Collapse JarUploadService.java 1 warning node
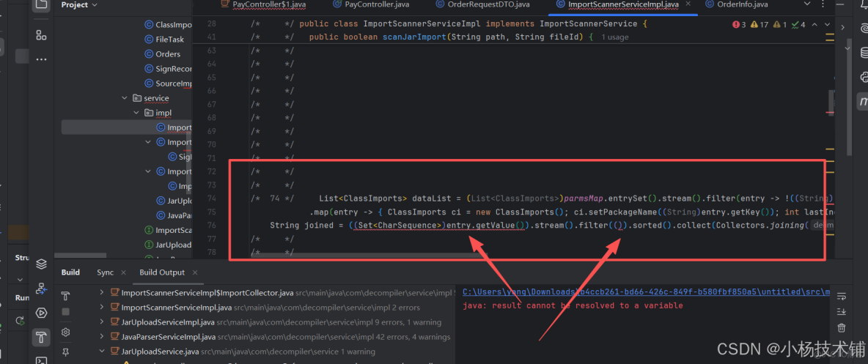Image resolution: width=868 pixels, height=364 pixels. click(x=102, y=351)
